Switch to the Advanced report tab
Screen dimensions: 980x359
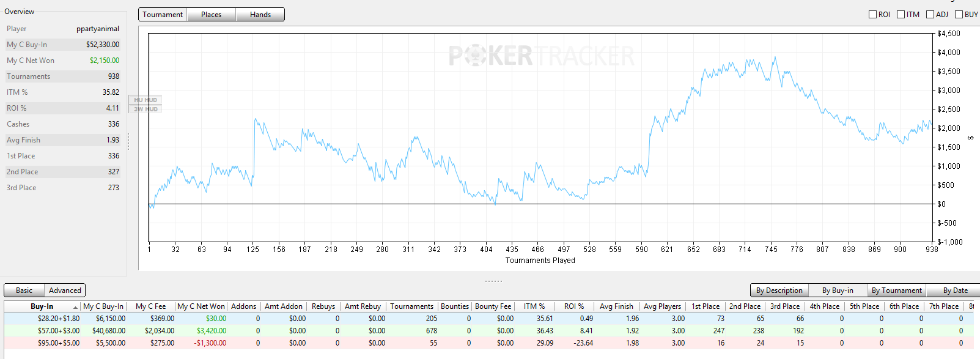click(x=65, y=291)
